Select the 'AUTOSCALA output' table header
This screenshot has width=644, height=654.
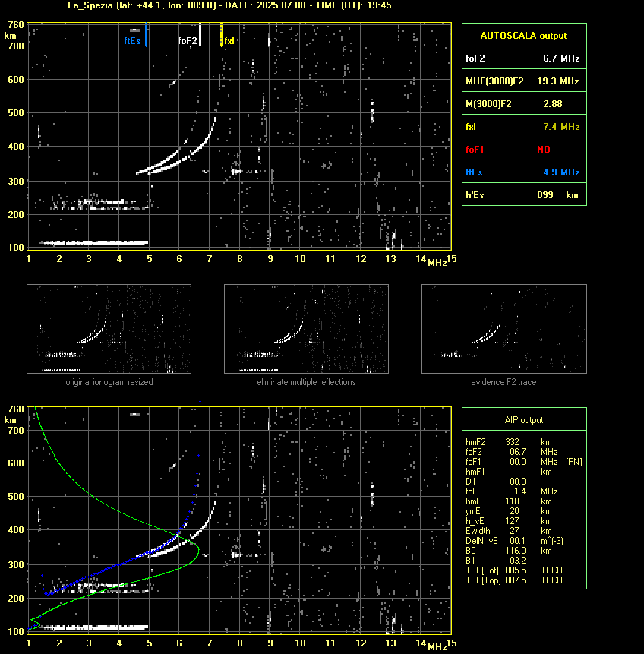tap(524, 35)
